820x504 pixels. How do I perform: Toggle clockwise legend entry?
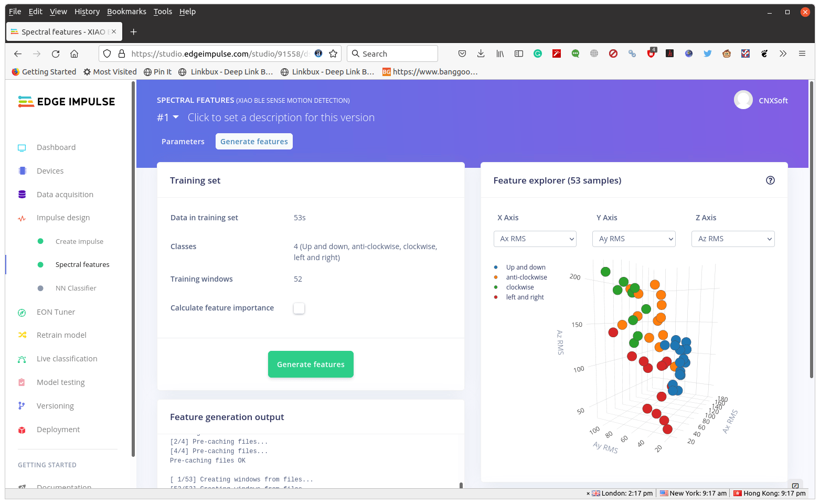(x=519, y=287)
